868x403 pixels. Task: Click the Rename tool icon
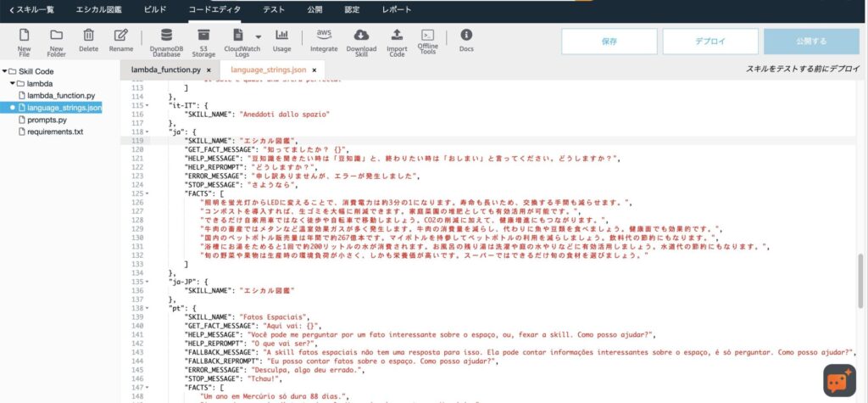(x=121, y=36)
